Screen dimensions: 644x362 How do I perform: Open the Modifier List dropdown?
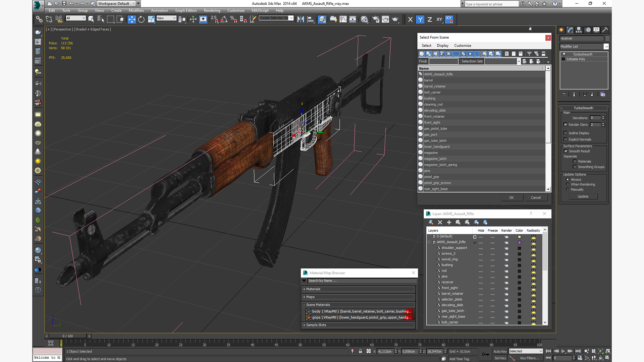click(x=606, y=47)
